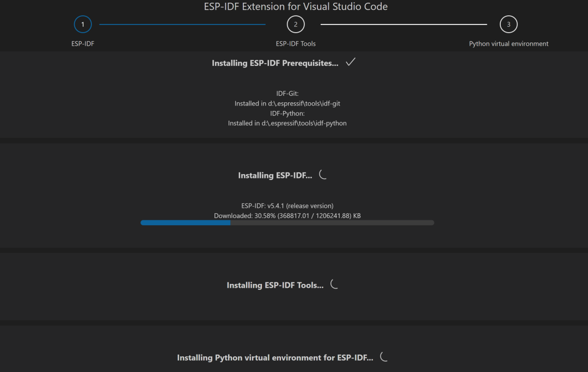The height and width of the screenshot is (372, 588).
Task: Click the Installing ESP-IDF heading text
Action: pos(275,176)
